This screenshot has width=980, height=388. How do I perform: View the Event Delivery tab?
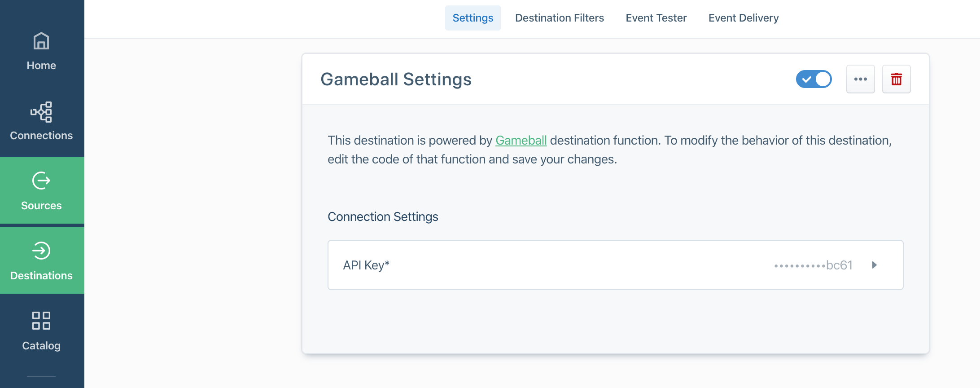click(x=743, y=18)
